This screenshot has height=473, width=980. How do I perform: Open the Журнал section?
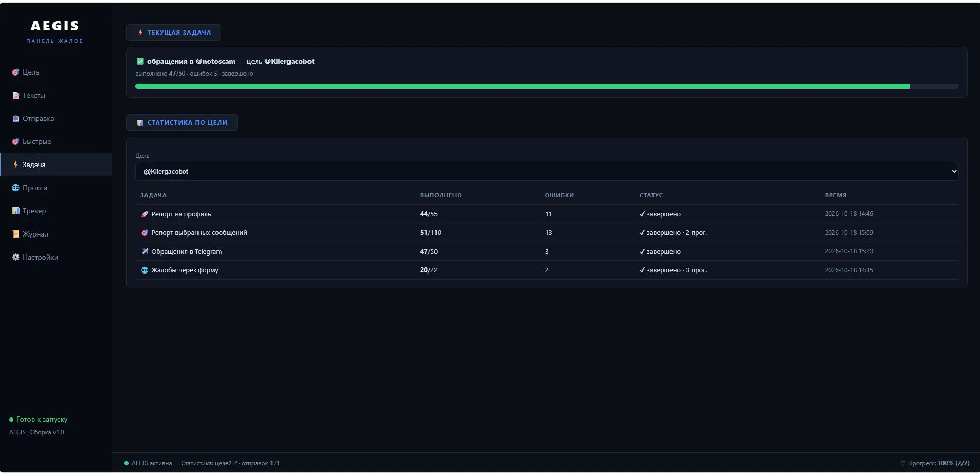[x=56, y=234]
